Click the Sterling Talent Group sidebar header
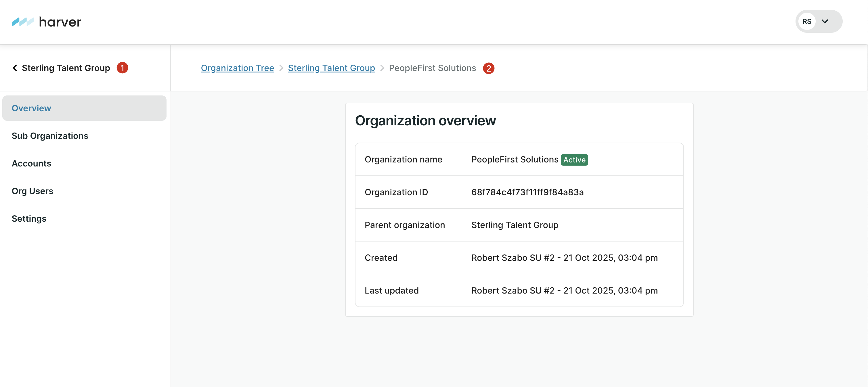Screen dimensions: 868x387 [66, 68]
